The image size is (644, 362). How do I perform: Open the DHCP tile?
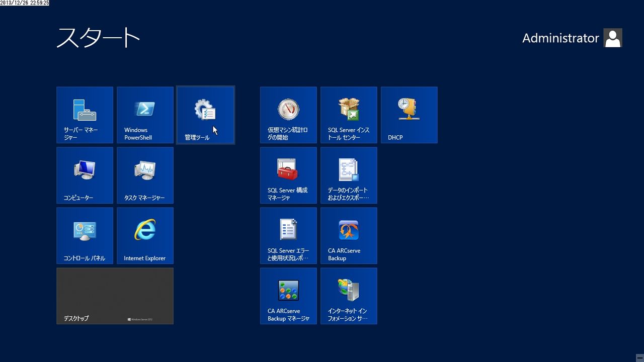410,115
